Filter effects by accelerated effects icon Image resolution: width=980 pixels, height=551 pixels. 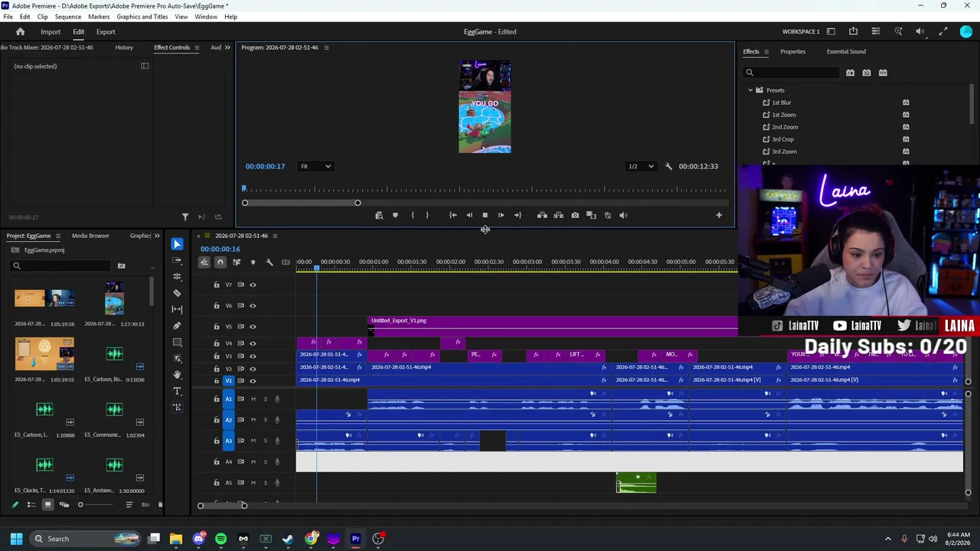click(x=850, y=73)
